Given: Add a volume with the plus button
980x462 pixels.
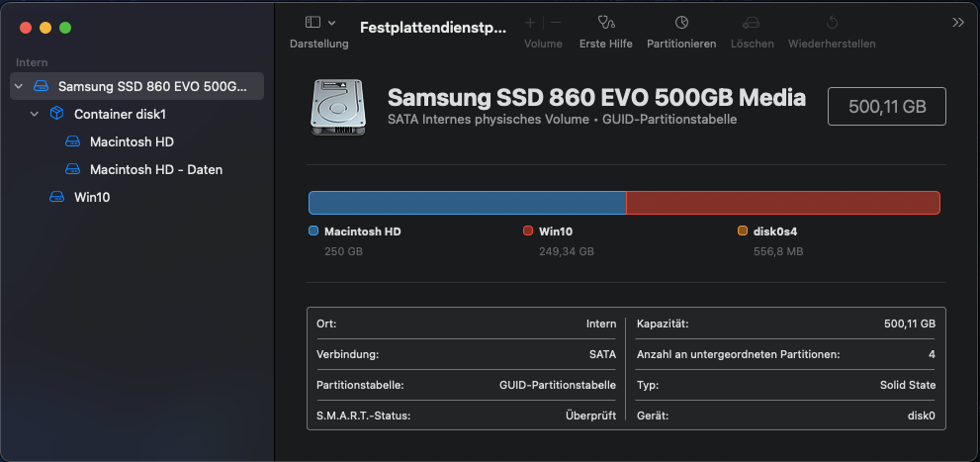Looking at the screenshot, I should pos(530,23).
